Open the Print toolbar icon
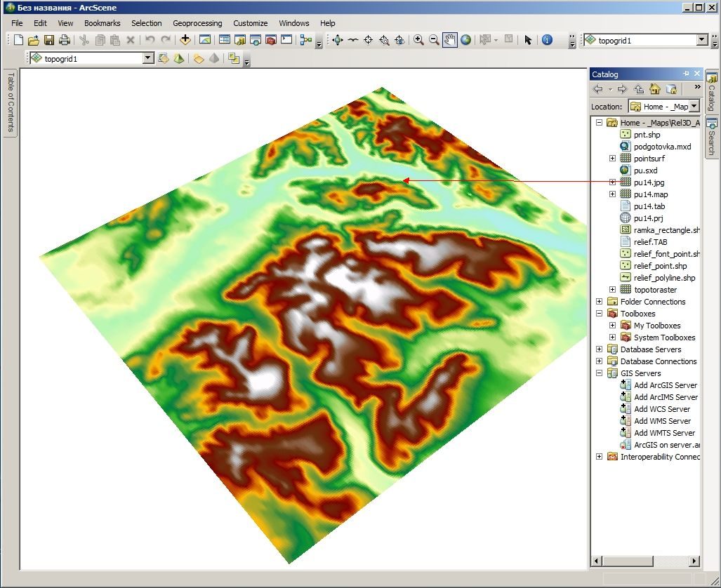Image resolution: width=721 pixels, height=588 pixels. click(65, 40)
